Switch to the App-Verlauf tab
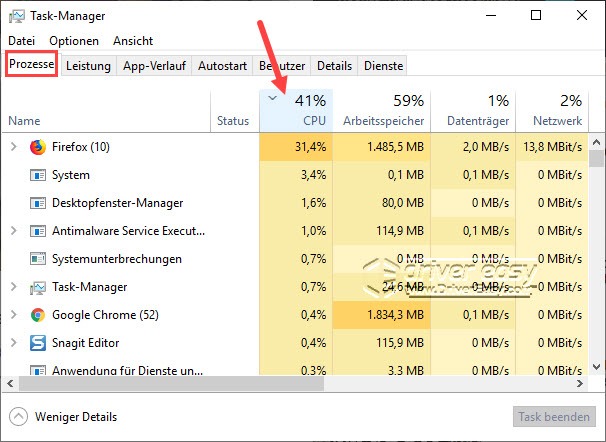This screenshot has width=606, height=442. click(154, 66)
